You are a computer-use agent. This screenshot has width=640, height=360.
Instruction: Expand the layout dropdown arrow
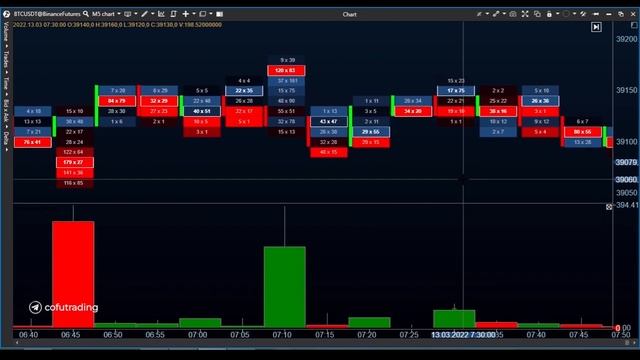[x=211, y=14]
